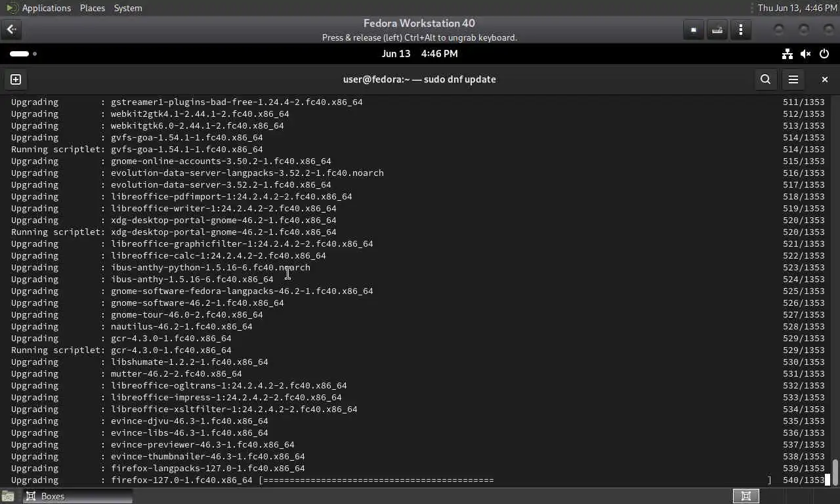Open the Places menu
840x504 pixels.
92,8
